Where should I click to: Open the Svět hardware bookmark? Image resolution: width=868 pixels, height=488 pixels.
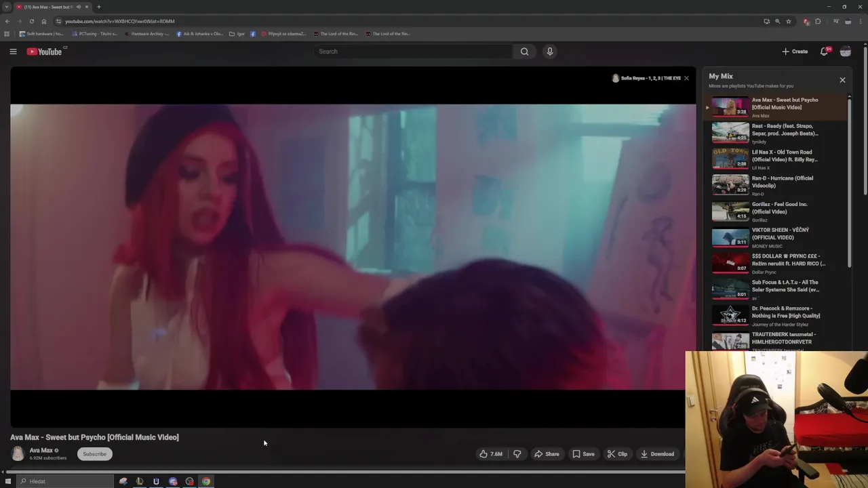tap(41, 33)
